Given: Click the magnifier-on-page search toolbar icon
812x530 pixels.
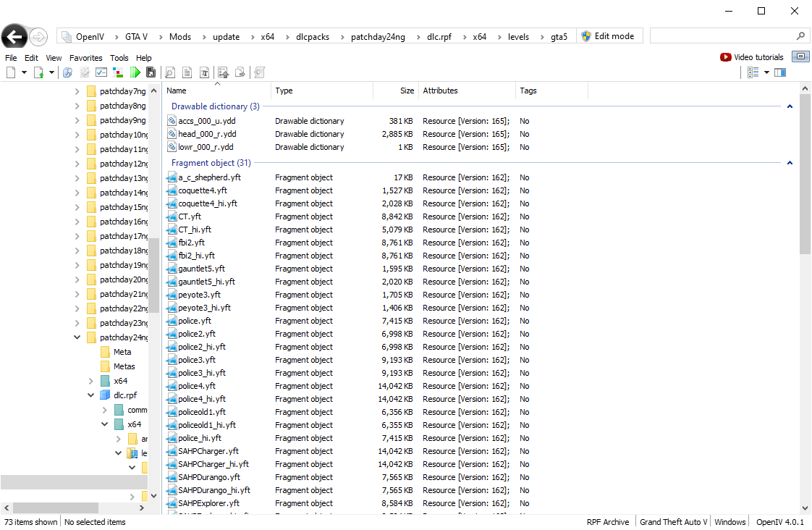Looking at the screenshot, I should click(x=170, y=72).
